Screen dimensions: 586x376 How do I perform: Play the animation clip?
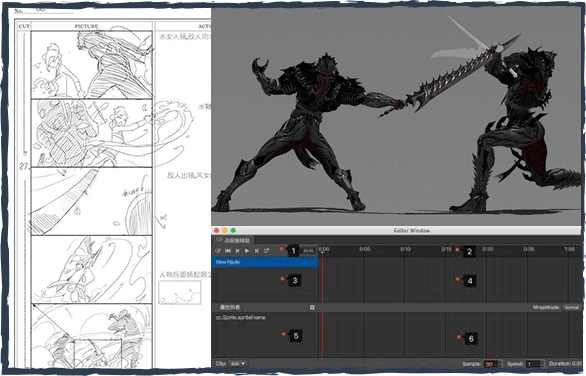[x=247, y=251]
